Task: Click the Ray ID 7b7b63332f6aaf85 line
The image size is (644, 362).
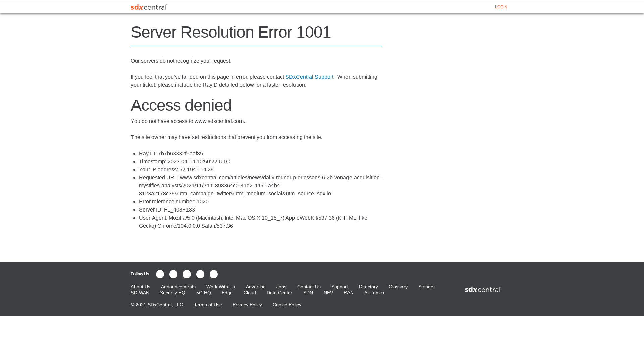Action: [x=171, y=153]
